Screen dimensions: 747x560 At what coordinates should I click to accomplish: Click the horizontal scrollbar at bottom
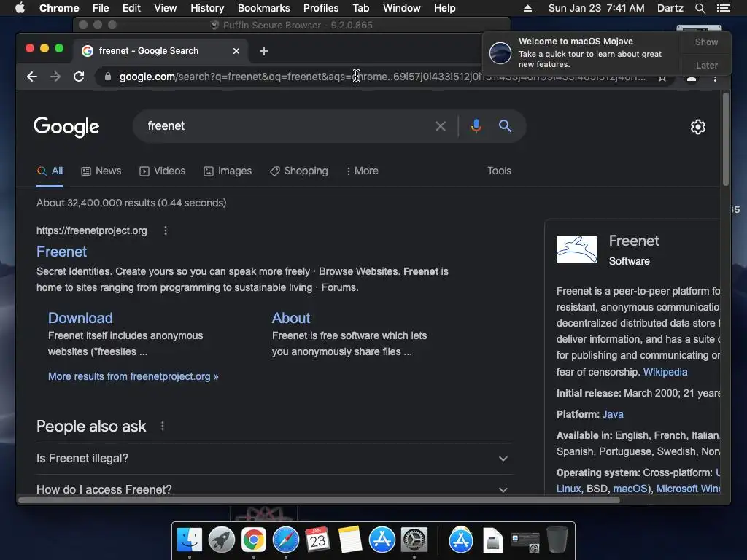click(320, 500)
